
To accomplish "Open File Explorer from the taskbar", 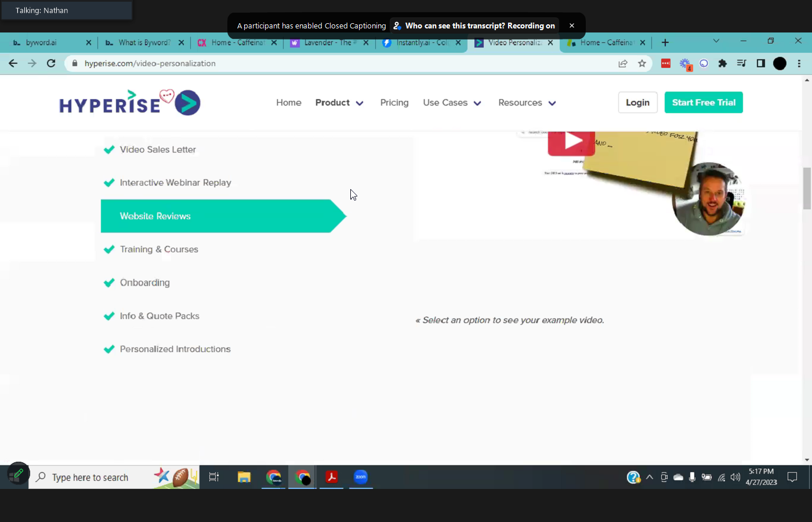I will (x=244, y=477).
